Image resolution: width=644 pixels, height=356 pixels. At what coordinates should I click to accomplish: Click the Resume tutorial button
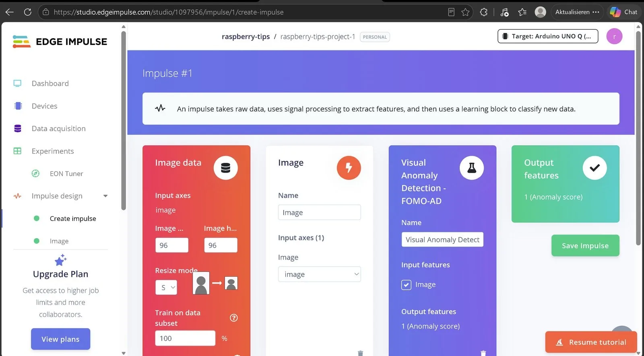(x=591, y=342)
